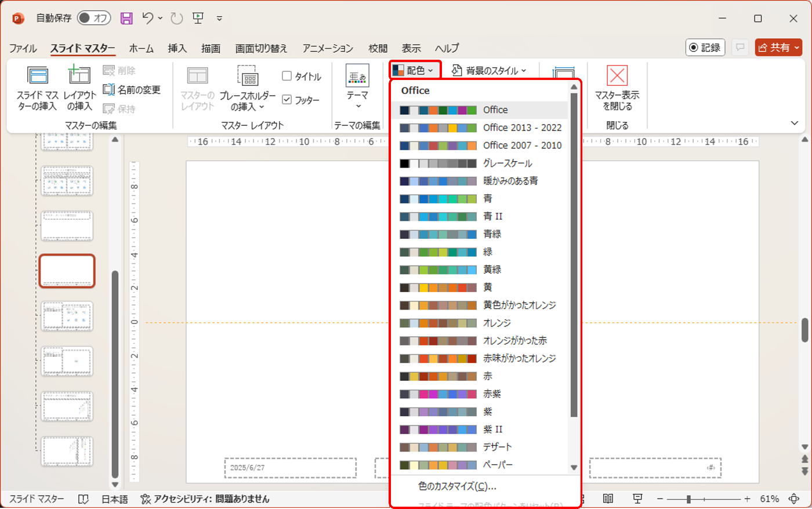The width and height of the screenshot is (812, 509).
Task: Switch to reading view icon
Action: 608,499
